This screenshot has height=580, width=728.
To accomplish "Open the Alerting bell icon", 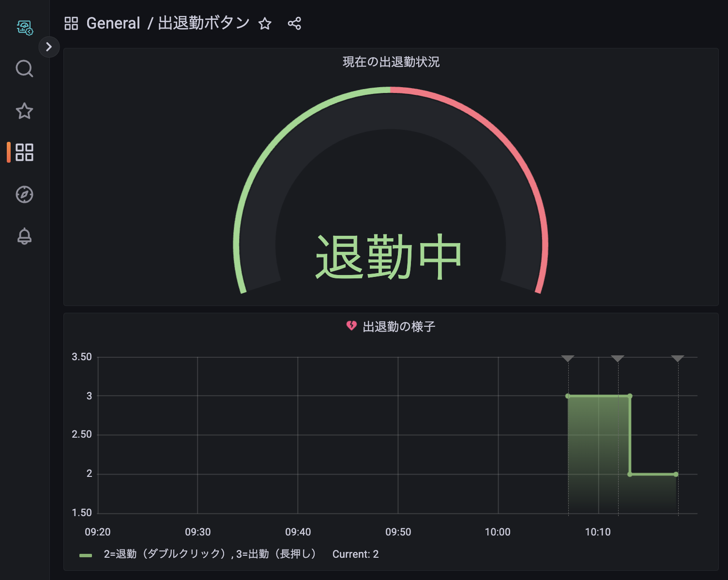I will (24, 236).
